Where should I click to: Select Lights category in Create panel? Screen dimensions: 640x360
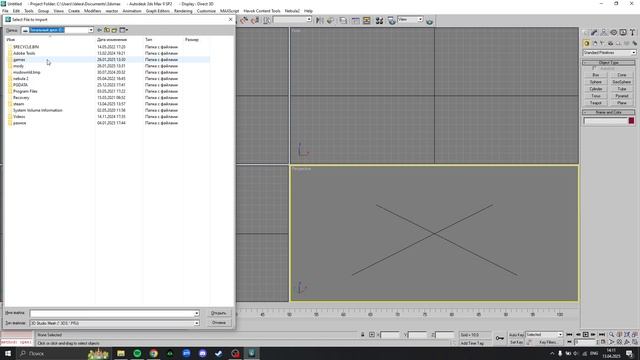click(602, 43)
